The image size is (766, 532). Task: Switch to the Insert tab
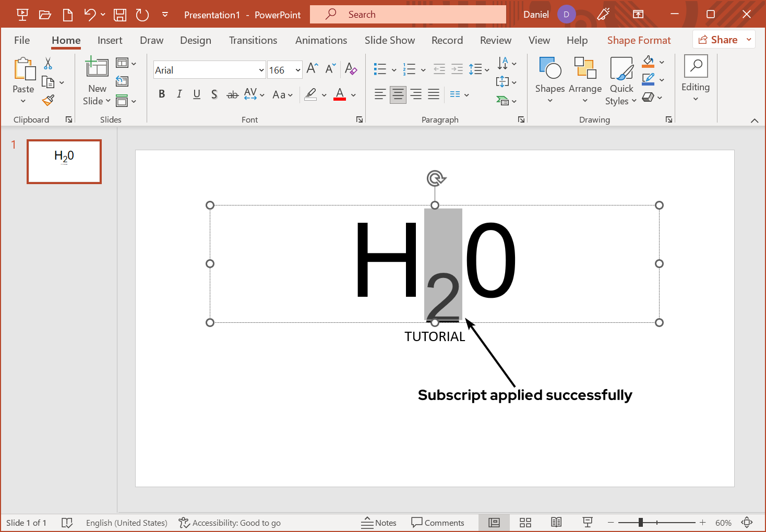[x=110, y=40]
